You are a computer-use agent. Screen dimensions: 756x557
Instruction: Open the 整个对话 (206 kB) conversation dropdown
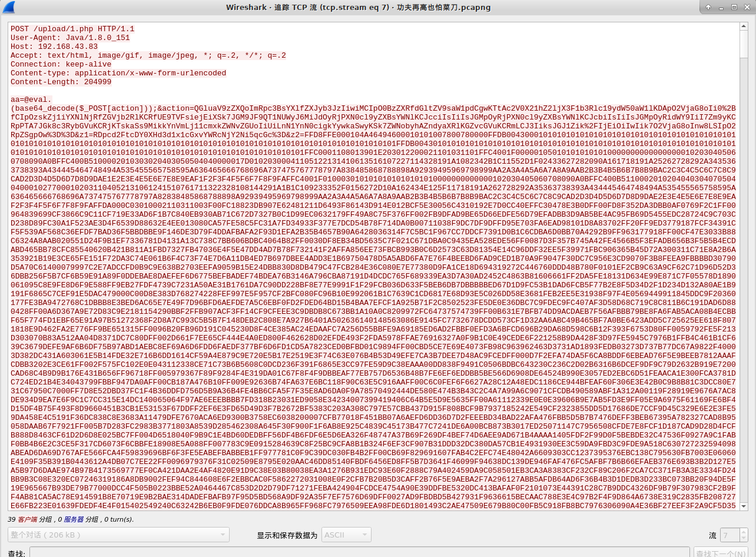(x=118, y=535)
